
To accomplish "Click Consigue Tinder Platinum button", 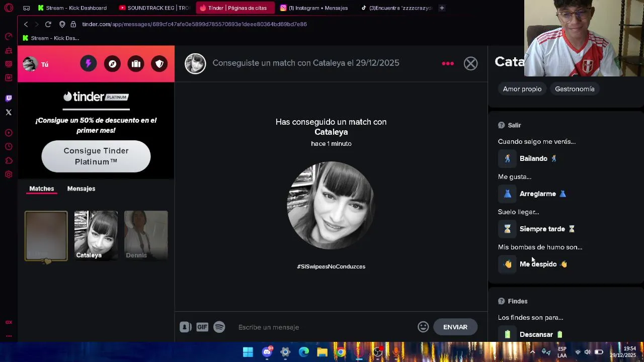I will pos(96,156).
